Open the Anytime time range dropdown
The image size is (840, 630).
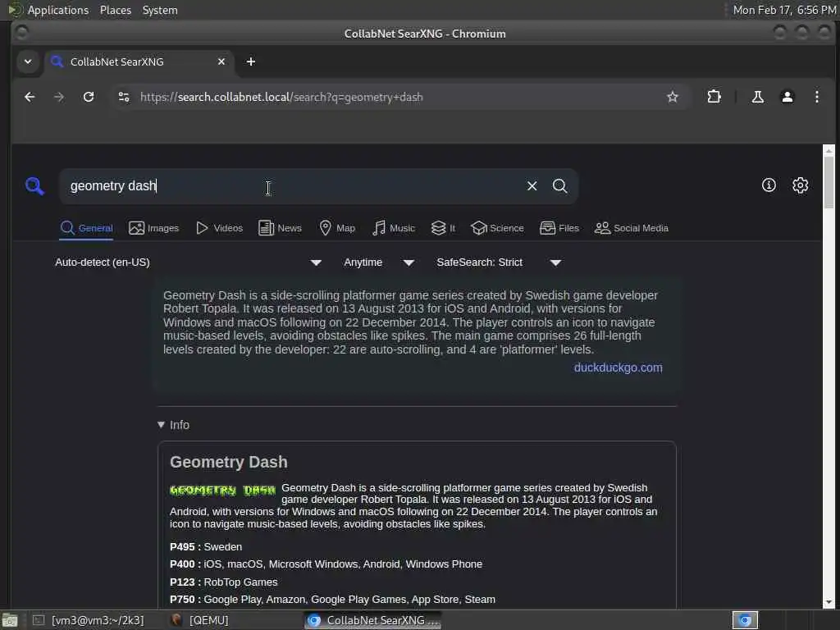pyautogui.click(x=379, y=262)
